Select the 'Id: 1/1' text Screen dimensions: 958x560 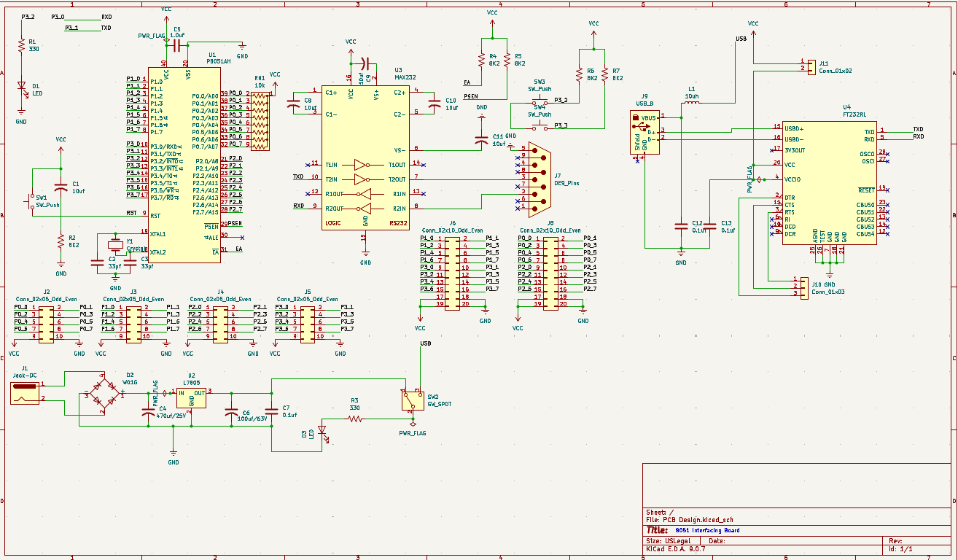click(900, 548)
